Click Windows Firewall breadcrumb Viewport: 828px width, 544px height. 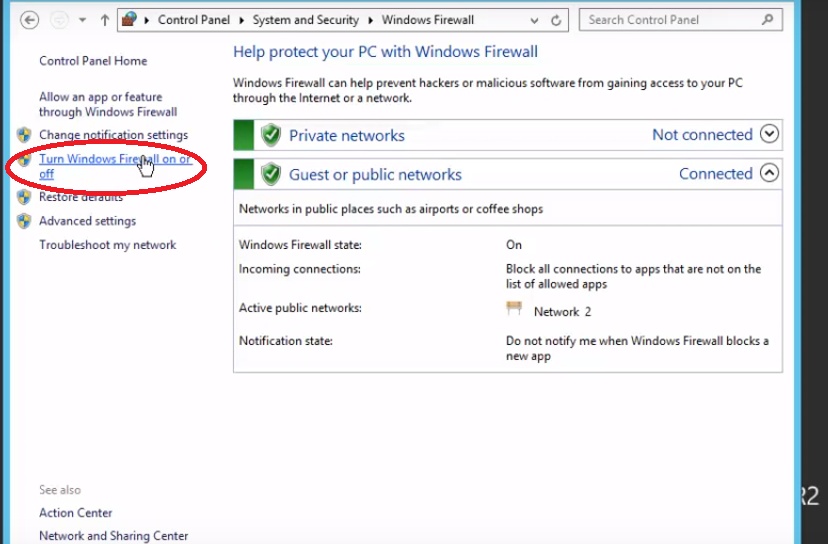pos(428,20)
